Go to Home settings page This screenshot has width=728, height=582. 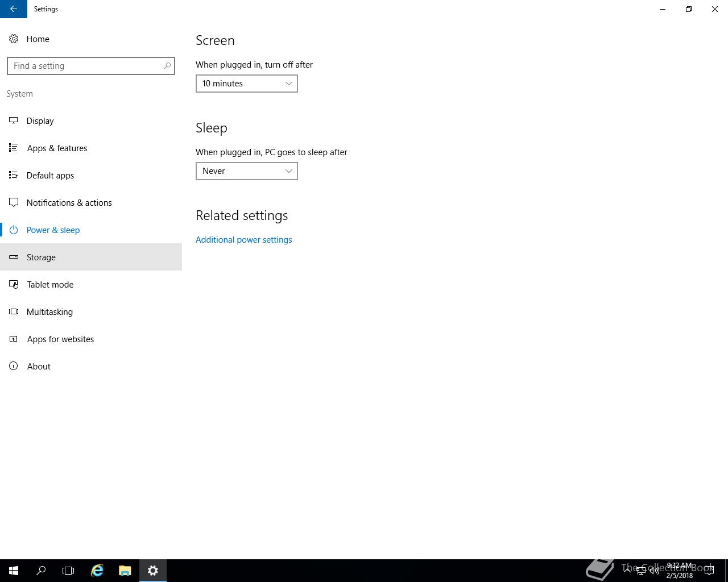[91, 39]
